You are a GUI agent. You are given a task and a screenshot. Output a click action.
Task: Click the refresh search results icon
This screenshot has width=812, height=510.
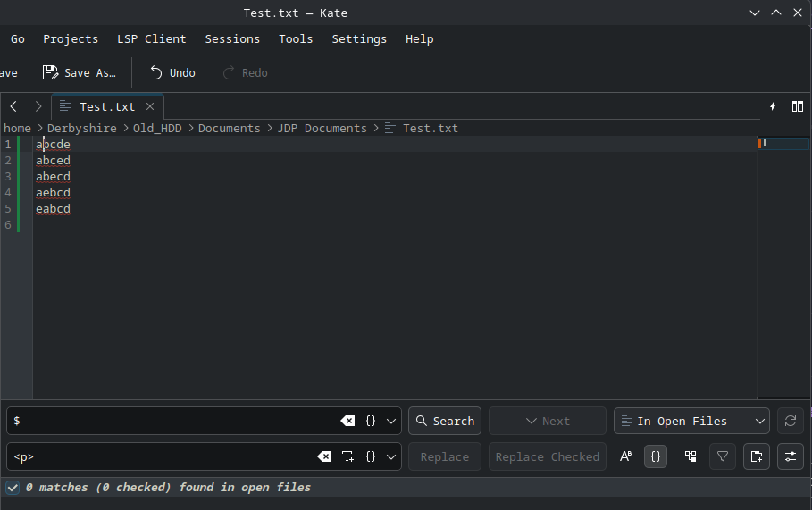coord(790,421)
